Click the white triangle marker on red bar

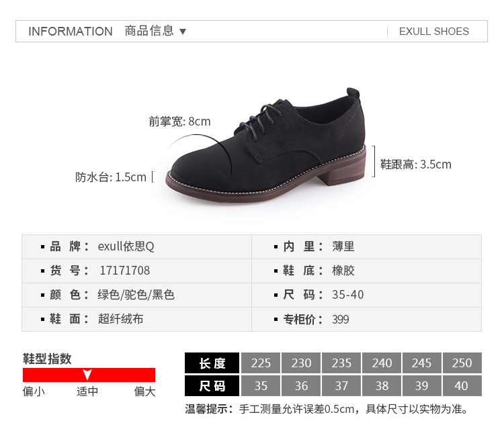[x=87, y=374]
